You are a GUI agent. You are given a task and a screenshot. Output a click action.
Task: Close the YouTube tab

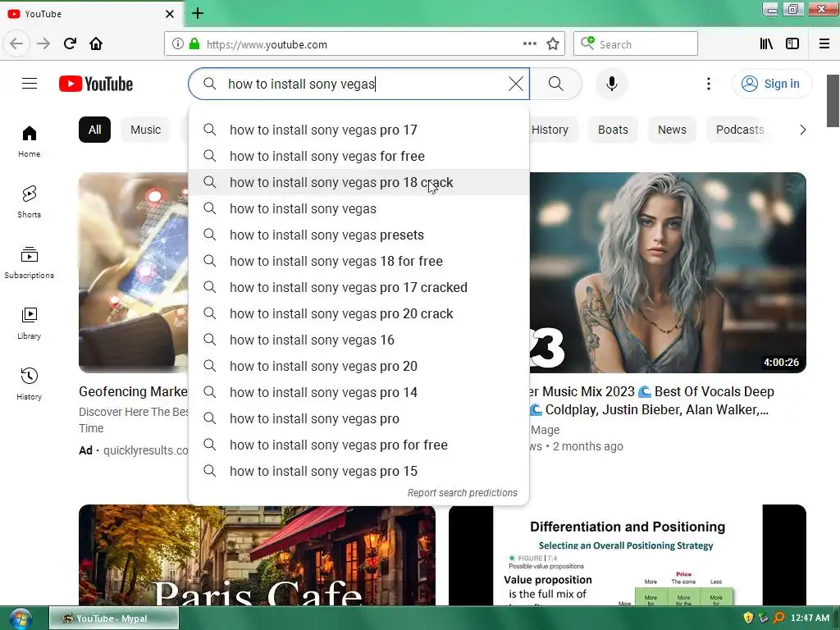(169, 14)
